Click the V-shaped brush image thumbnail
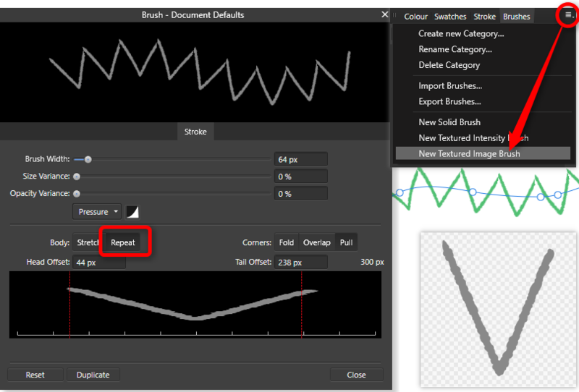Viewport: 579px width, 392px height. (x=498, y=309)
